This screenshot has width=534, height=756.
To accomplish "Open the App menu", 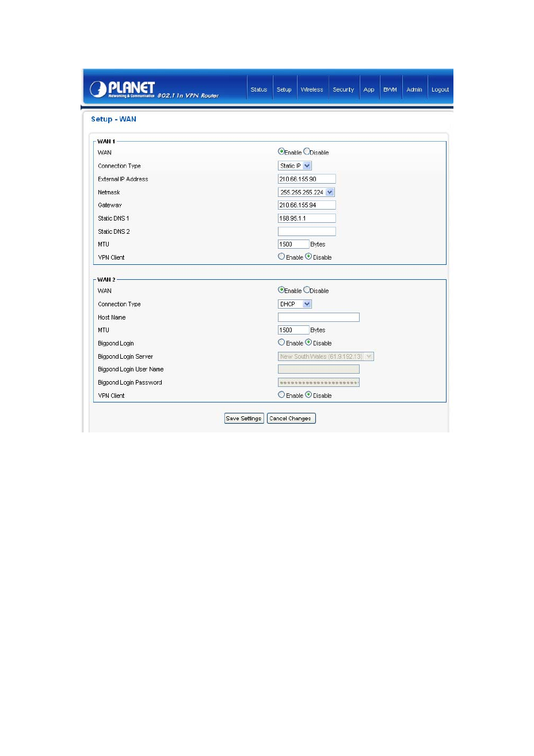I will click(369, 89).
